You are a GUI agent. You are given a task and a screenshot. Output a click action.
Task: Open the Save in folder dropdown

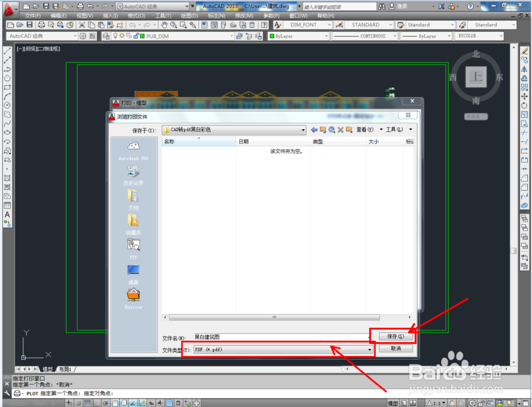[234, 130]
